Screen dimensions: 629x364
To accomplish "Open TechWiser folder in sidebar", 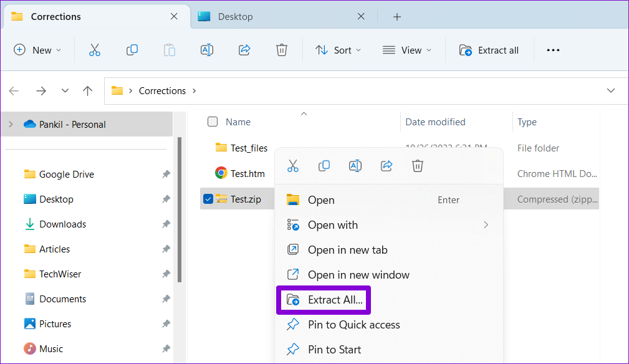I will [60, 274].
